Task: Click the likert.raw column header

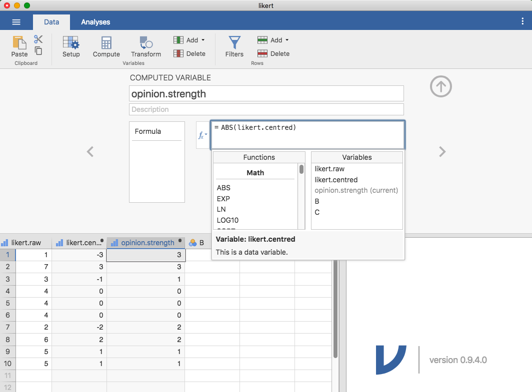Action: pyautogui.click(x=26, y=243)
